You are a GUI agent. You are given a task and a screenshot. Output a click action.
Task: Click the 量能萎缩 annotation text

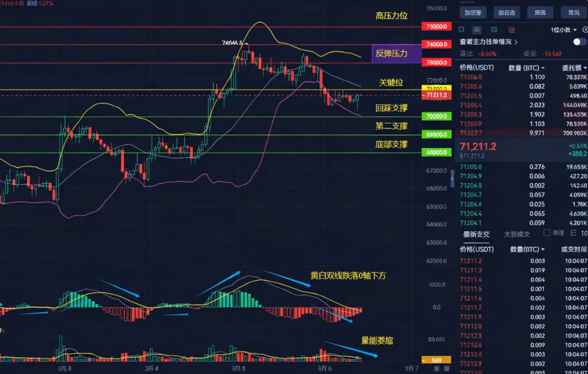(377, 340)
